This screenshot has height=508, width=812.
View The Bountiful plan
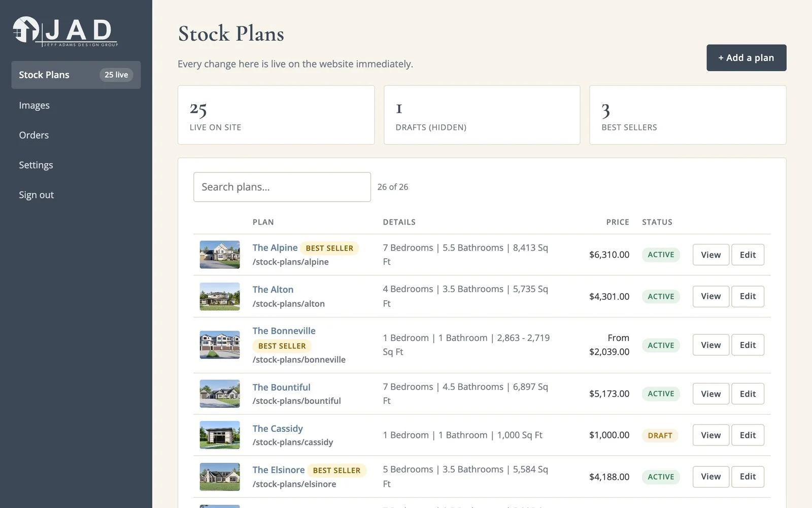coord(710,394)
